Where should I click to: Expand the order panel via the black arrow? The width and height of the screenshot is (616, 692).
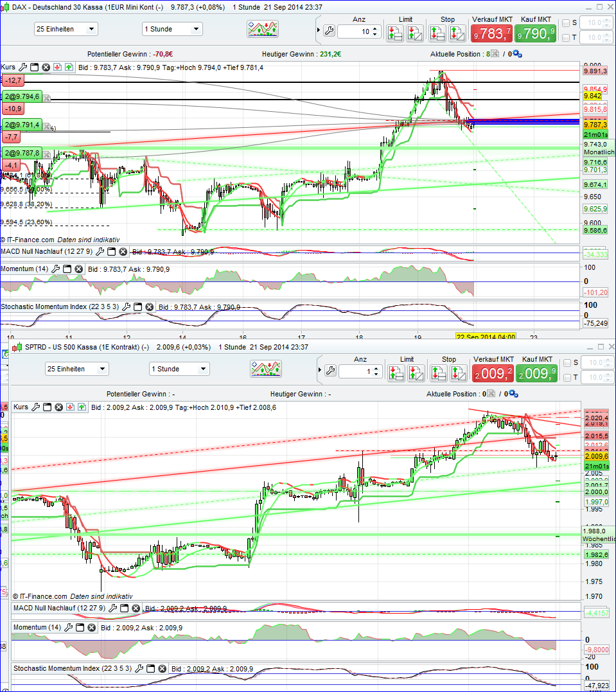pyautogui.click(x=318, y=29)
